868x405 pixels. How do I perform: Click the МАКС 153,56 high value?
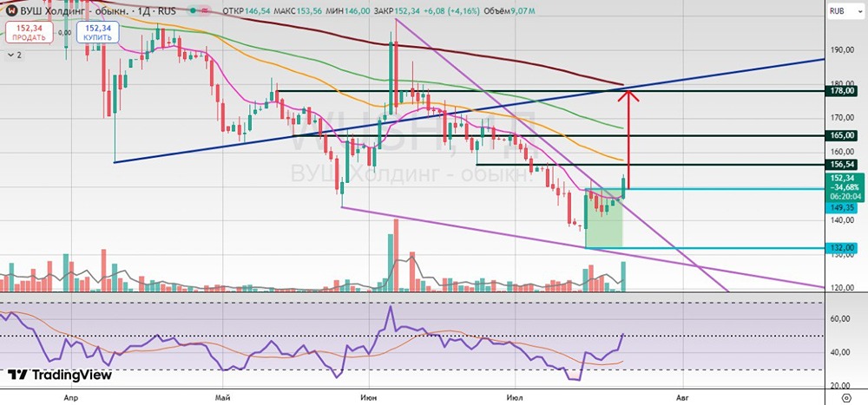(x=298, y=11)
